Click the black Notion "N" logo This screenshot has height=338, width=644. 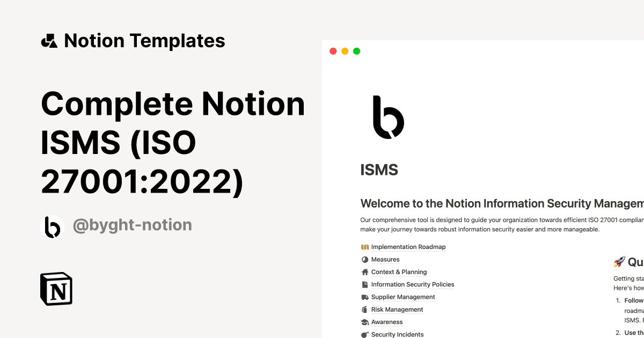pyautogui.click(x=56, y=289)
